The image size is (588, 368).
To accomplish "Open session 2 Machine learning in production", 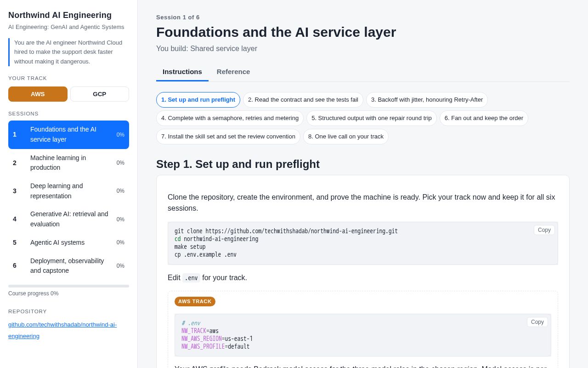I will click(68, 163).
